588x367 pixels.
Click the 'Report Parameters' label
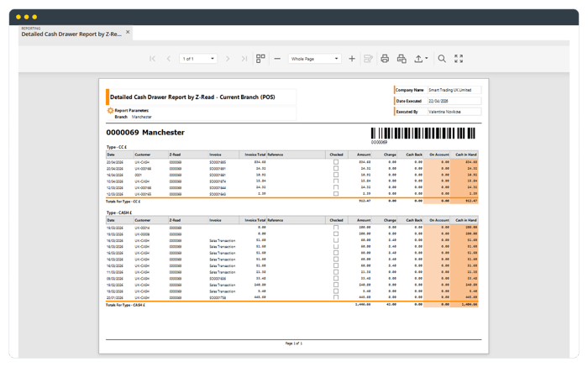pos(132,111)
